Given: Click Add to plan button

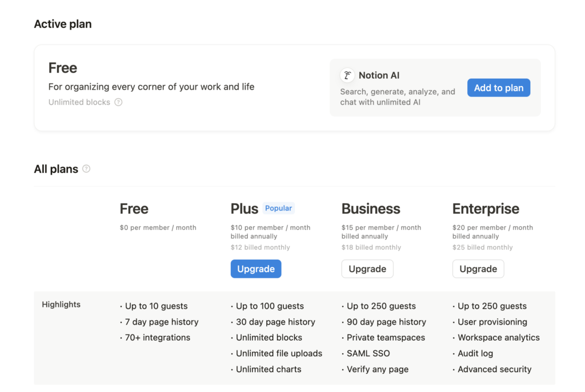Looking at the screenshot, I should click(498, 88).
